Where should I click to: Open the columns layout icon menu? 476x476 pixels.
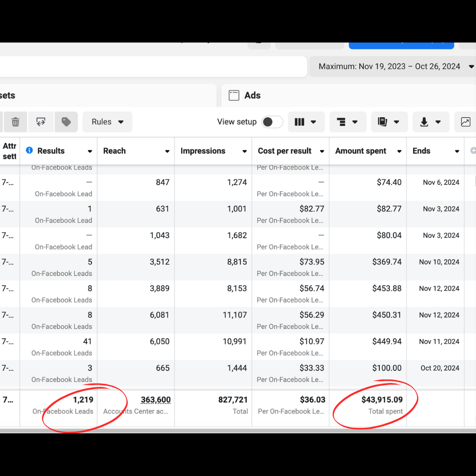(x=306, y=122)
